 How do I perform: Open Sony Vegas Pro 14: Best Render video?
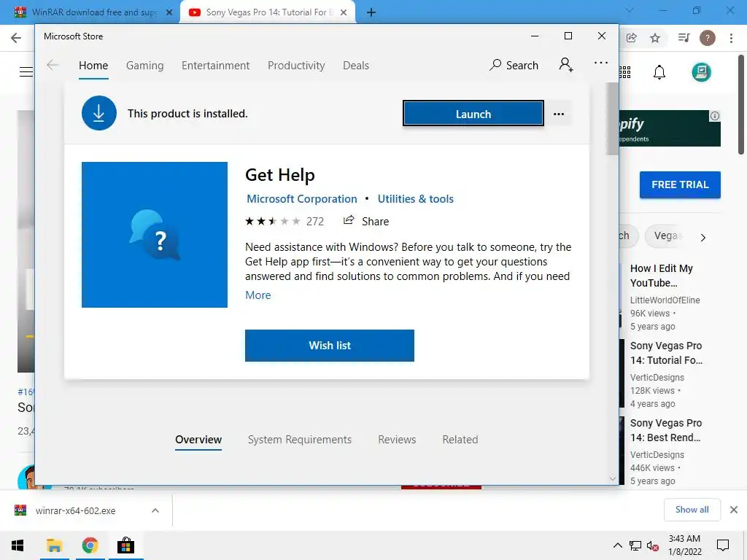(666, 430)
